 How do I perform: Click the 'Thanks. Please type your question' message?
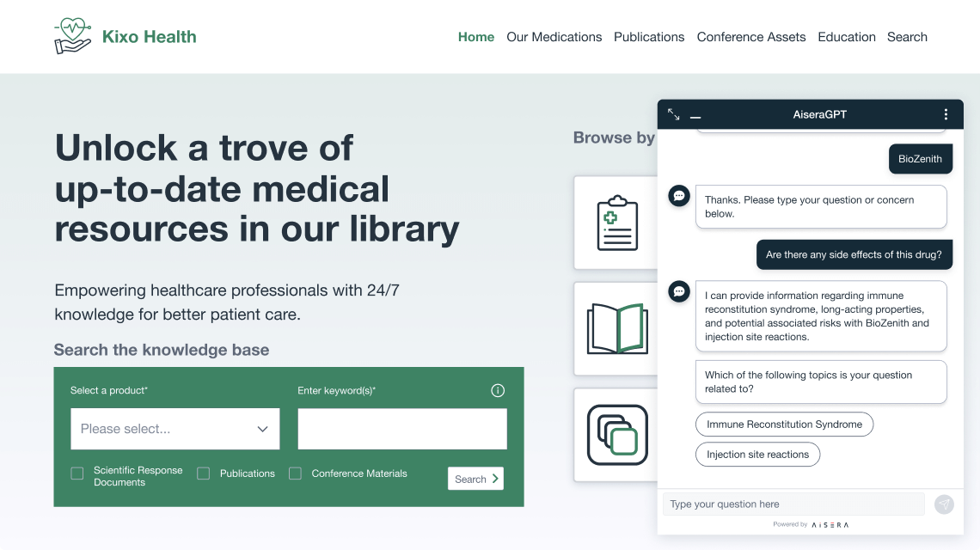(821, 207)
